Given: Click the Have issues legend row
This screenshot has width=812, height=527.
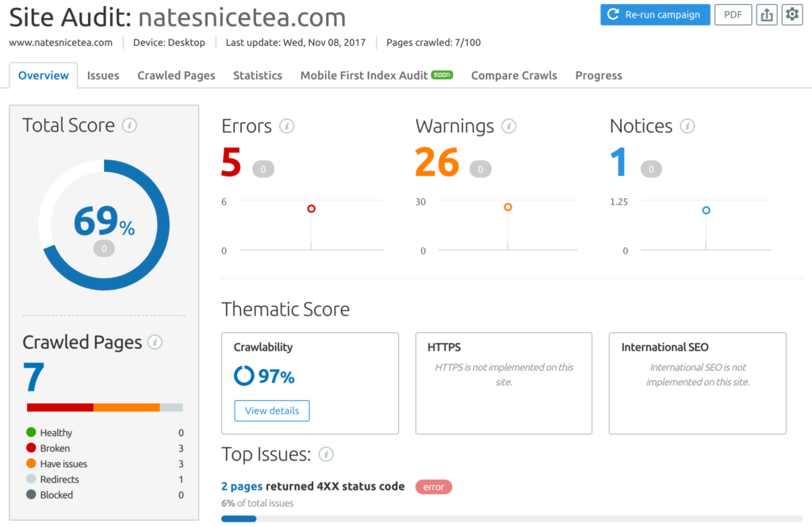Looking at the screenshot, I should point(105,464).
